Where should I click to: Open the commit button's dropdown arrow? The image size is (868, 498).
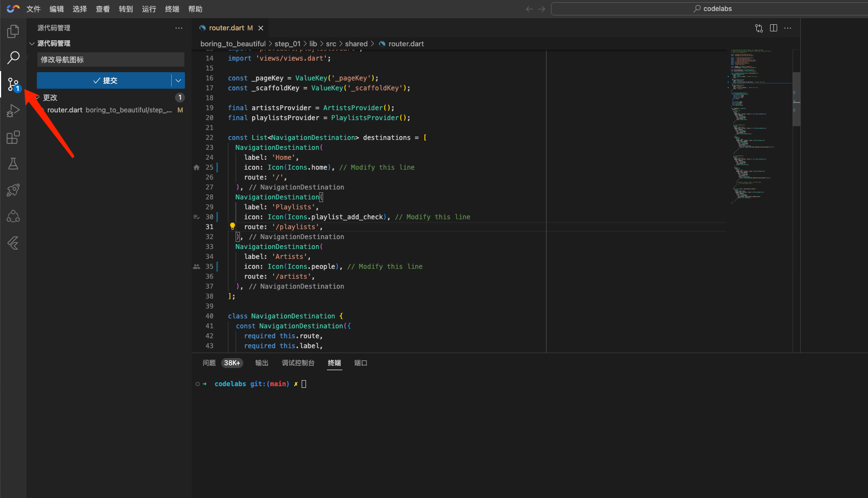pos(178,80)
